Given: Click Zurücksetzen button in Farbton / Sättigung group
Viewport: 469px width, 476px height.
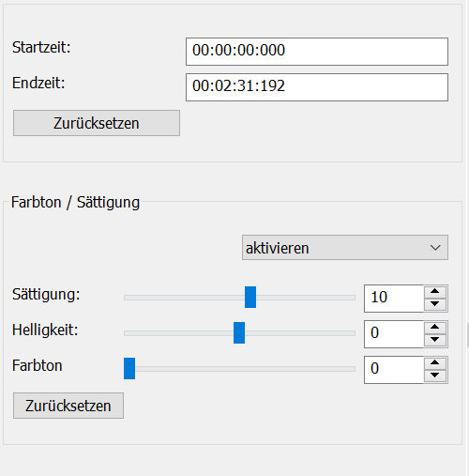Looking at the screenshot, I should tap(68, 406).
